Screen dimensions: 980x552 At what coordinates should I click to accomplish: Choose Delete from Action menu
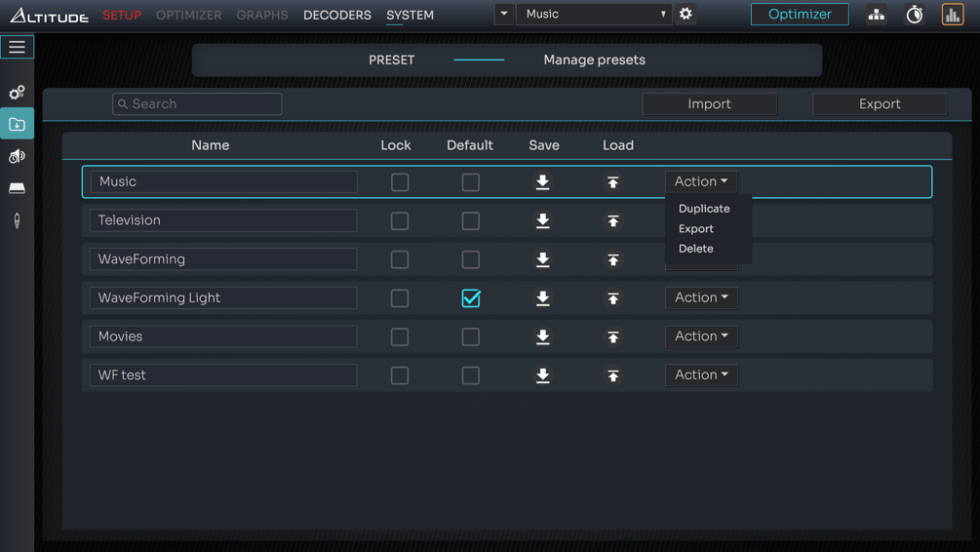(695, 249)
